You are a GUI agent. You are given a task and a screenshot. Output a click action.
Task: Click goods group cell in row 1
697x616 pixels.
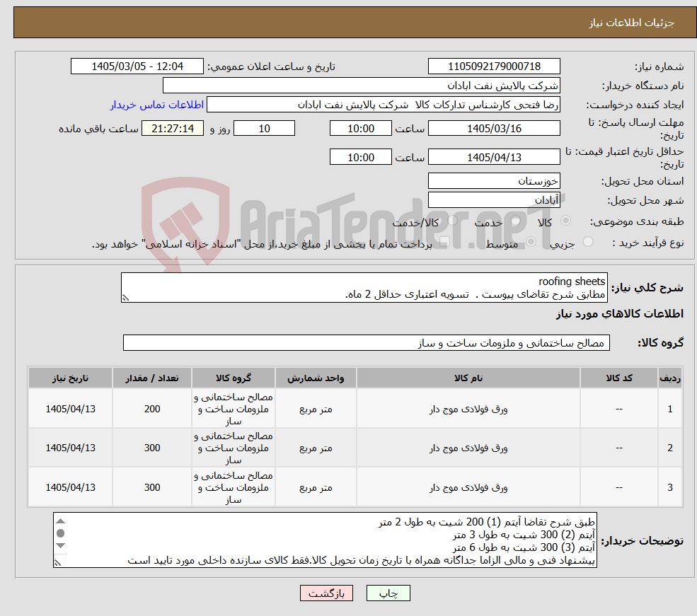[234, 409]
